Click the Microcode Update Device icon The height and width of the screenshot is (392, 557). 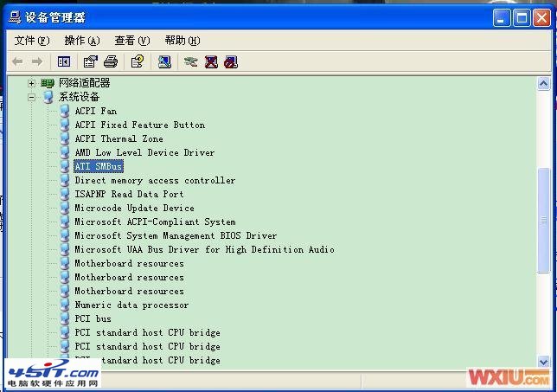pyautogui.click(x=65, y=208)
